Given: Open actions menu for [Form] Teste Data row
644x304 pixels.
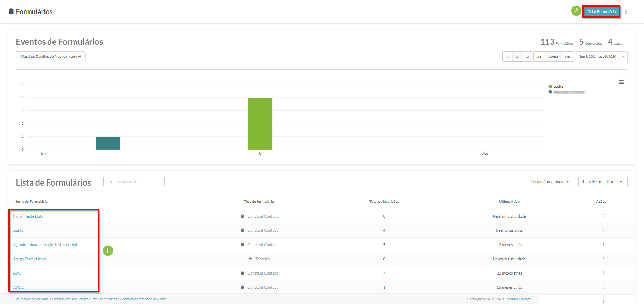Looking at the screenshot, I should point(603,216).
